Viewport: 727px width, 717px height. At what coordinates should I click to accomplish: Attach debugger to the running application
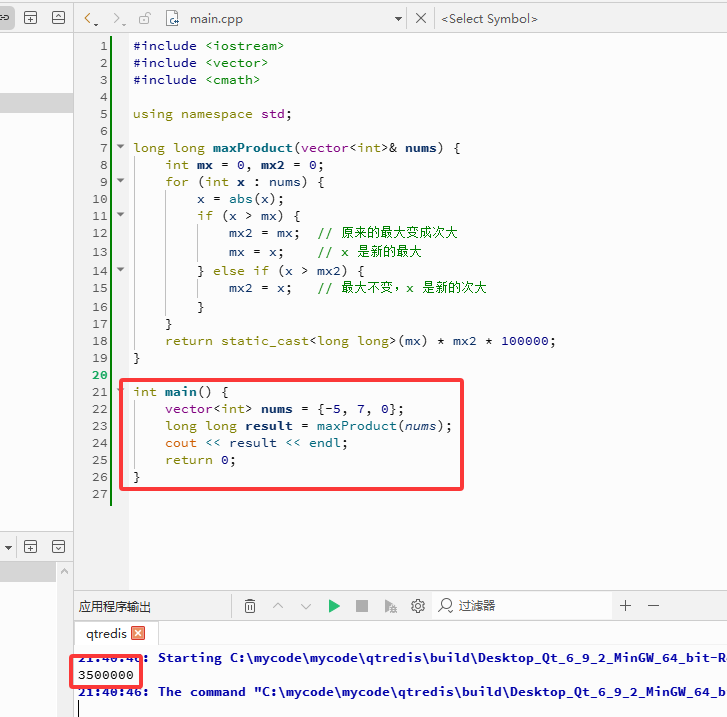pos(390,606)
